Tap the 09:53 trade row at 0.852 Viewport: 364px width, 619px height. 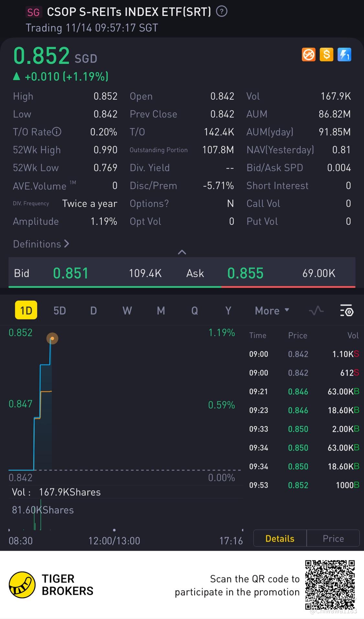[304, 485]
